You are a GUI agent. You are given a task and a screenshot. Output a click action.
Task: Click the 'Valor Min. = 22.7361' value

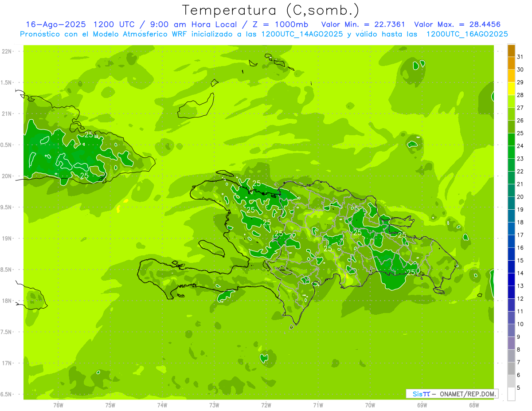363,24
